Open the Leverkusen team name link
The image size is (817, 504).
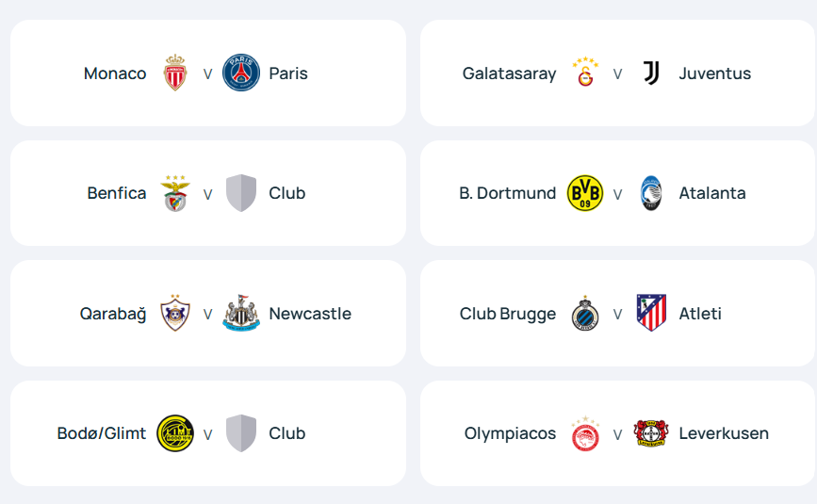[x=724, y=433]
